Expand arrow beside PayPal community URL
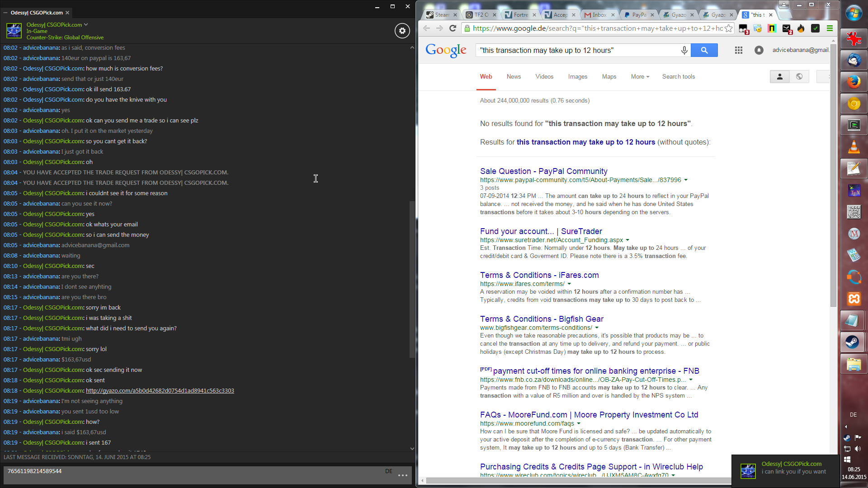868x488 pixels. tap(686, 180)
